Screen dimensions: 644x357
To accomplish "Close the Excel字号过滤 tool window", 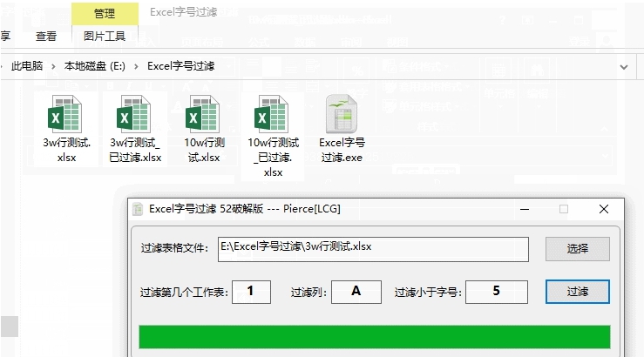I will (604, 209).
